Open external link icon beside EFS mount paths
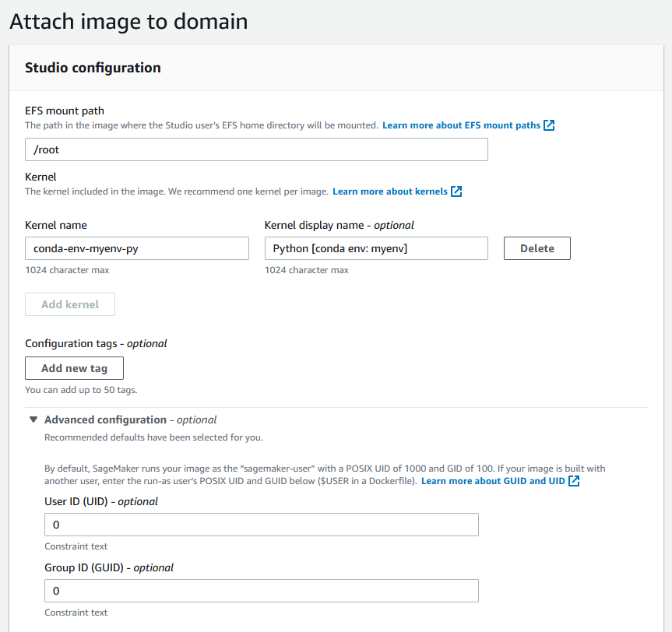This screenshot has height=632, width=672. [549, 125]
